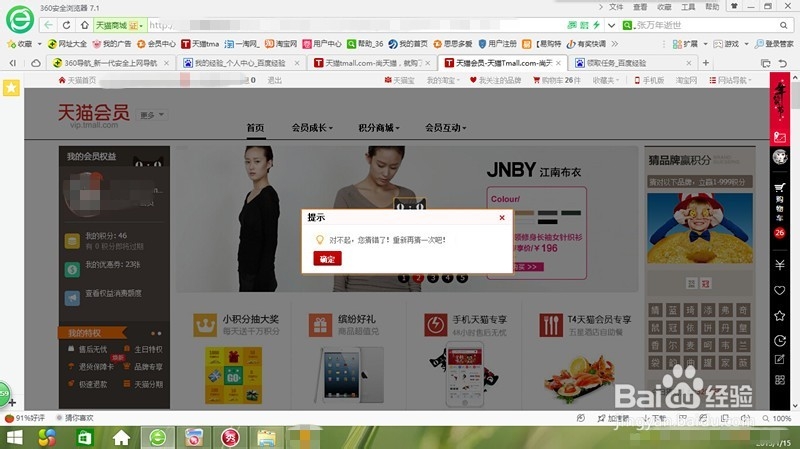This screenshot has width=800, height=449.
Task: Close the 提示 dialog with the X
Action: [502, 217]
